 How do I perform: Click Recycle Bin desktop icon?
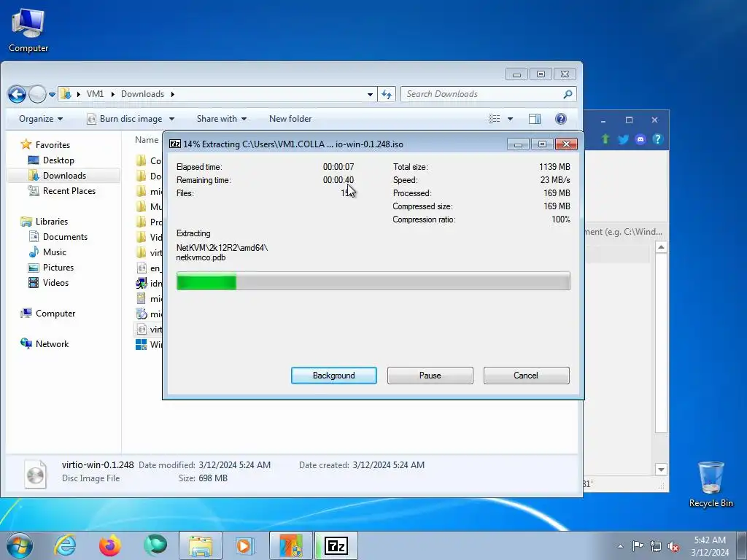tap(711, 484)
